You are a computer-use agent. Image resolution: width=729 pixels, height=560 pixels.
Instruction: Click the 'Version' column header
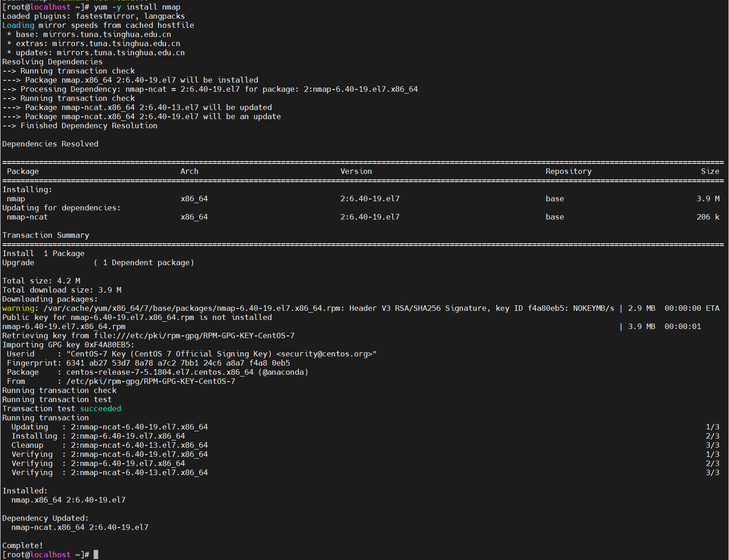point(356,171)
